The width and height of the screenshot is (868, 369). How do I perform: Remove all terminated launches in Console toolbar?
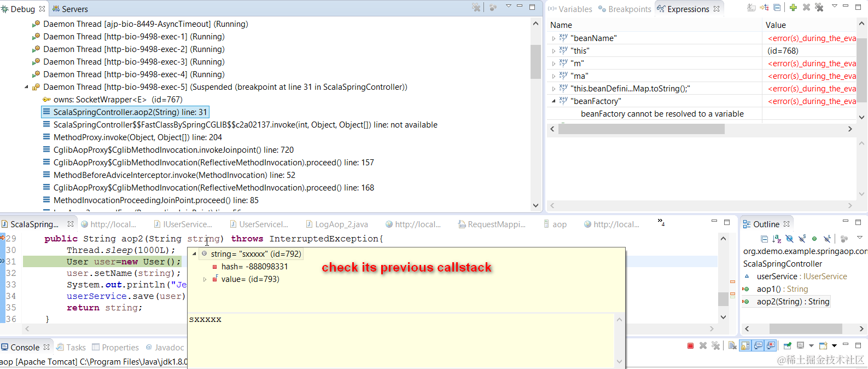(x=715, y=345)
